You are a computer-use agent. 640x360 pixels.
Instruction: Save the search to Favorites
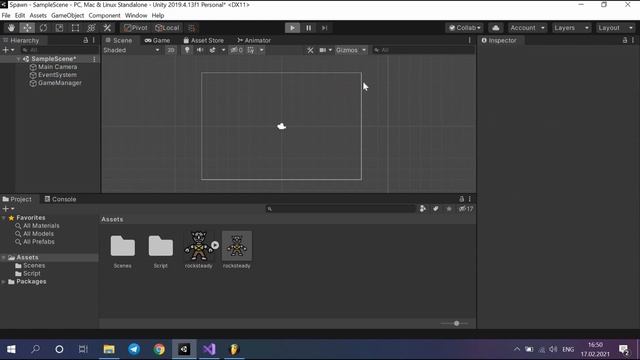pyautogui.click(x=449, y=209)
